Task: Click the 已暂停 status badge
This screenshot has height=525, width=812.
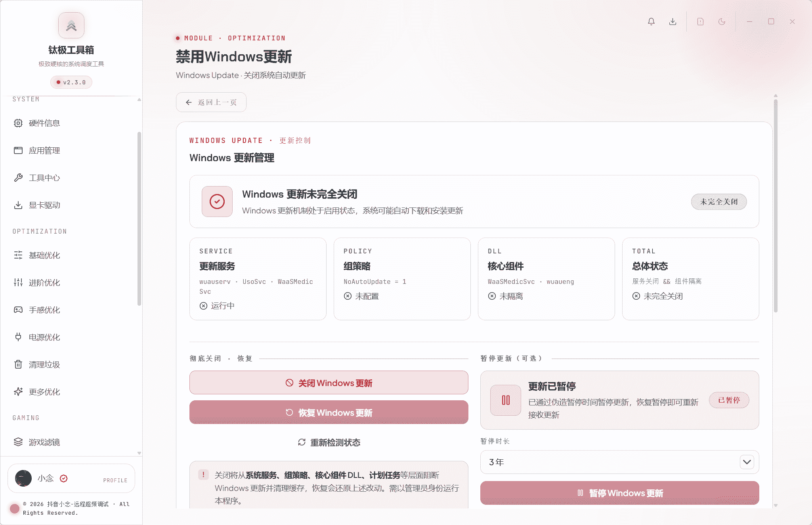Action: (x=729, y=400)
